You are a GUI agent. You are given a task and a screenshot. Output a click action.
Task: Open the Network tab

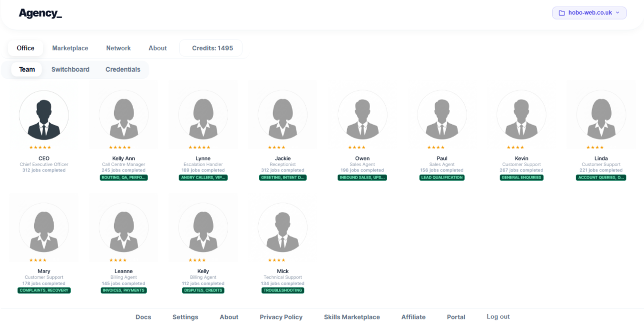tap(118, 48)
